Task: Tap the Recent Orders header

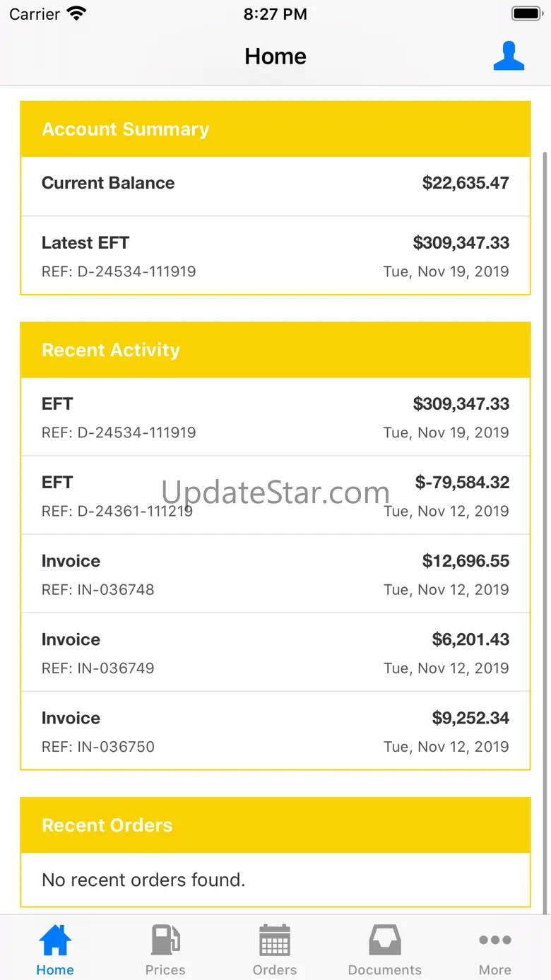Action: (x=275, y=825)
